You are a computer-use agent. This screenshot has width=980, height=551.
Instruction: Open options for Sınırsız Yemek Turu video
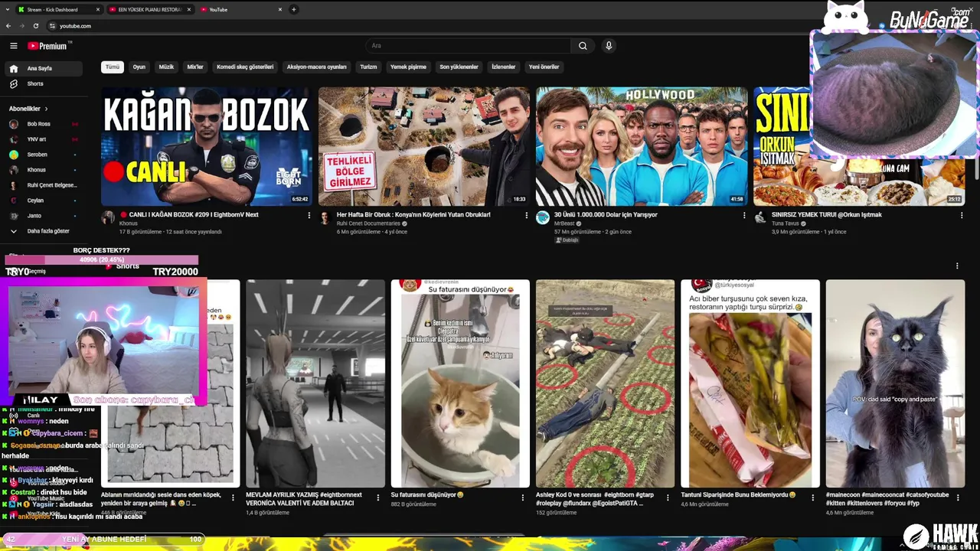pyautogui.click(x=962, y=216)
